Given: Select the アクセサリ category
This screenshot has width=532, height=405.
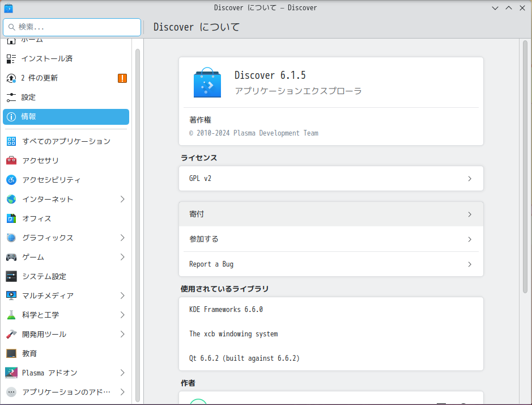Looking at the screenshot, I should pos(66,161).
